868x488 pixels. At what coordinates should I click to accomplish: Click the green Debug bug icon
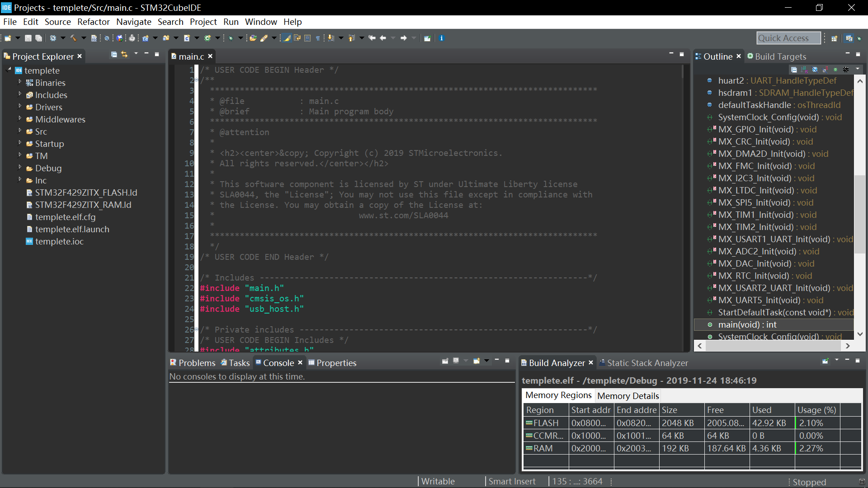tap(231, 38)
